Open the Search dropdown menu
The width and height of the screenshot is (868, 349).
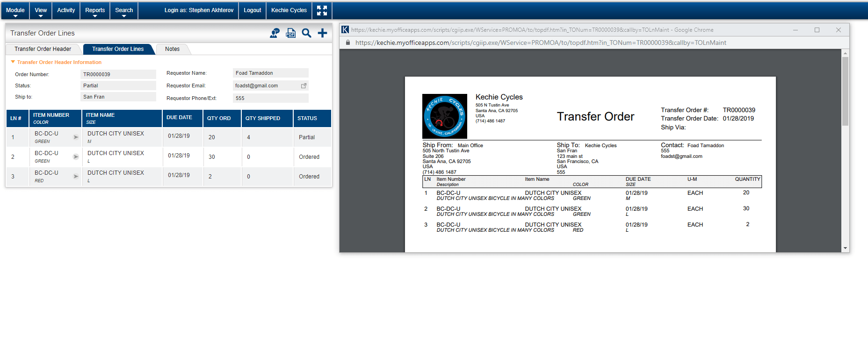[124, 10]
